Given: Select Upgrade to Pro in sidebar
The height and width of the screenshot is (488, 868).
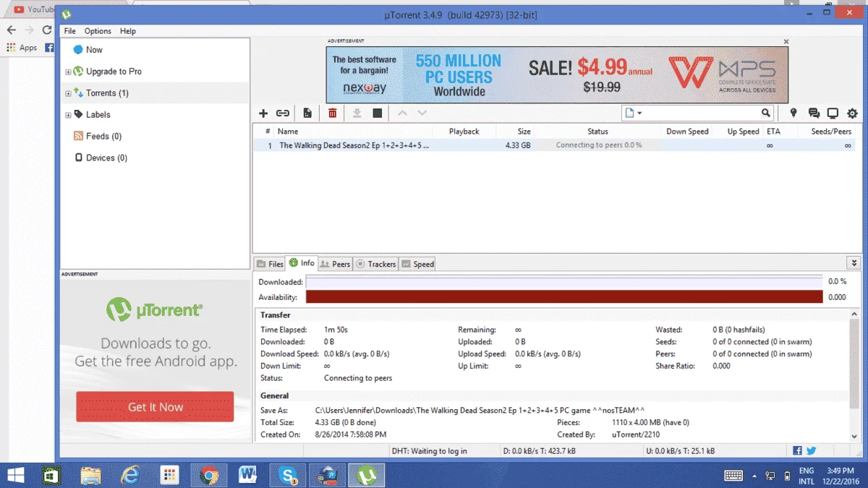Looking at the screenshot, I should (x=114, y=72).
